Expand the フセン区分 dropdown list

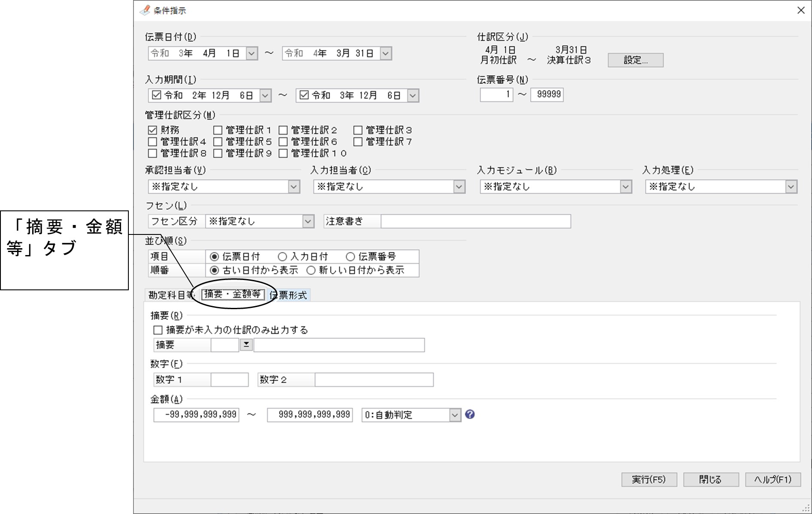[308, 222]
